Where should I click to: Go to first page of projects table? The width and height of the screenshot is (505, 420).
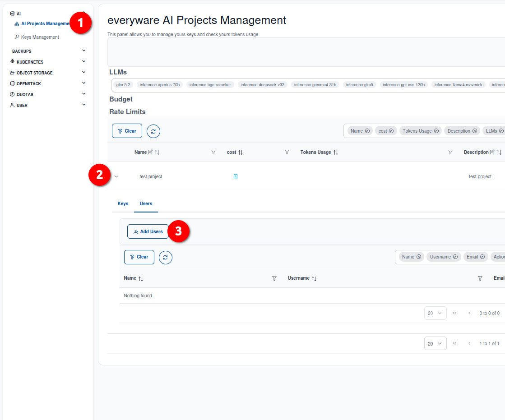pyautogui.click(x=454, y=343)
